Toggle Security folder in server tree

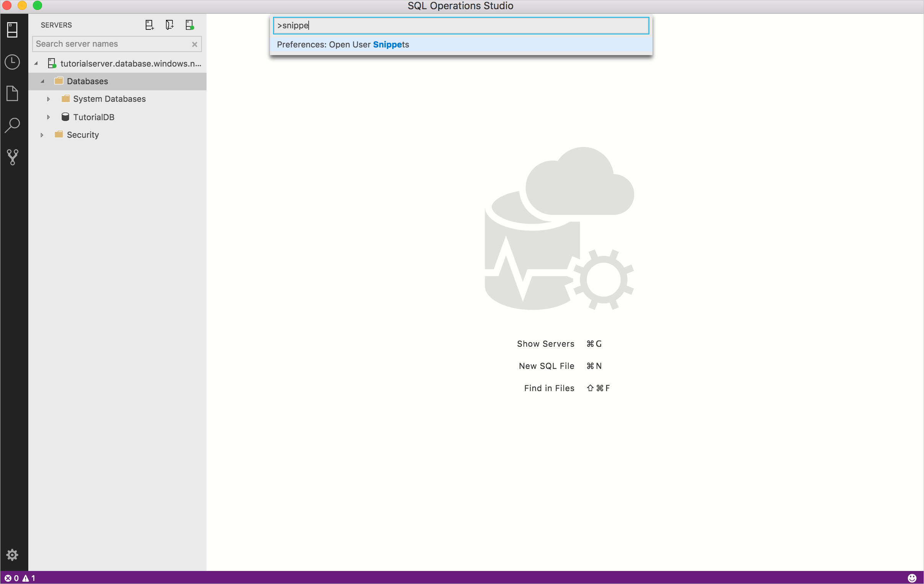tap(42, 135)
